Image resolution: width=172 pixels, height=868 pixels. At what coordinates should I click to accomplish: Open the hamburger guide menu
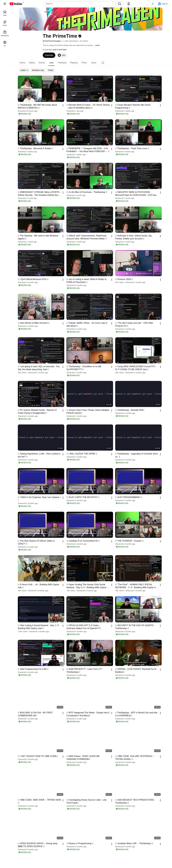5,4
